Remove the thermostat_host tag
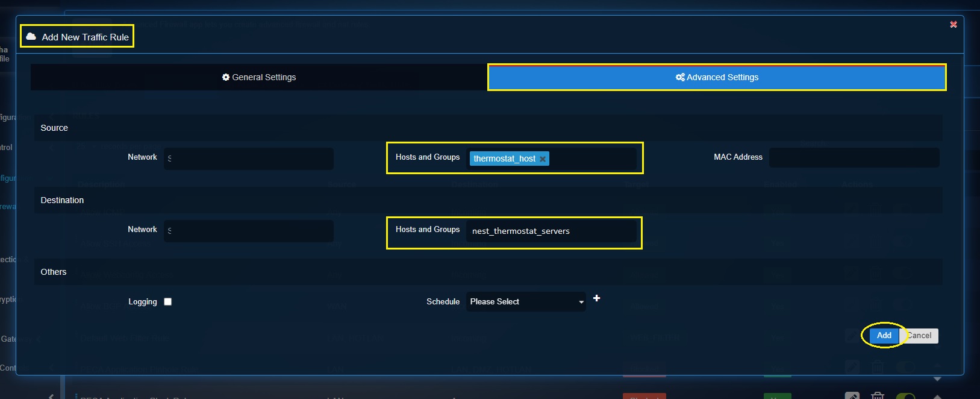 (x=543, y=159)
